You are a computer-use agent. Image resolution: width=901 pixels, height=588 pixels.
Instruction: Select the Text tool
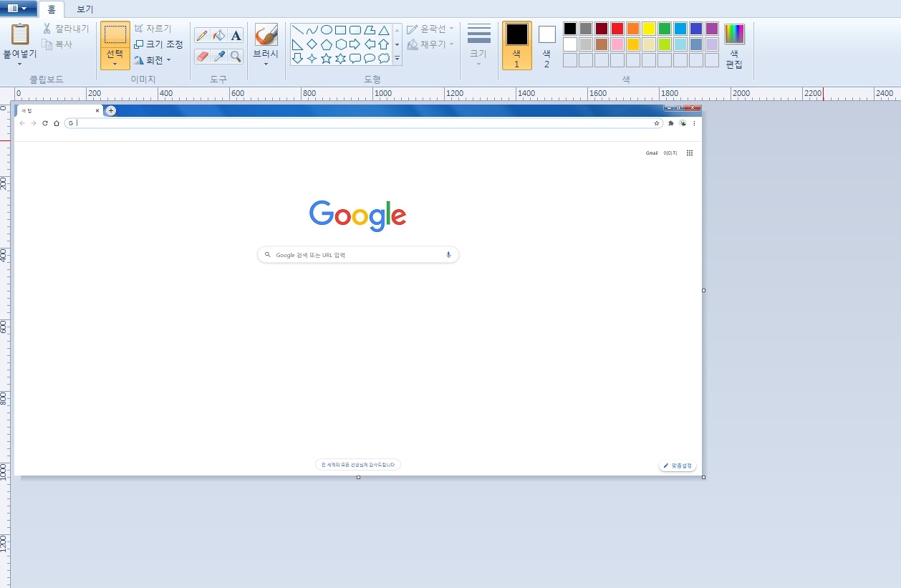tap(236, 35)
